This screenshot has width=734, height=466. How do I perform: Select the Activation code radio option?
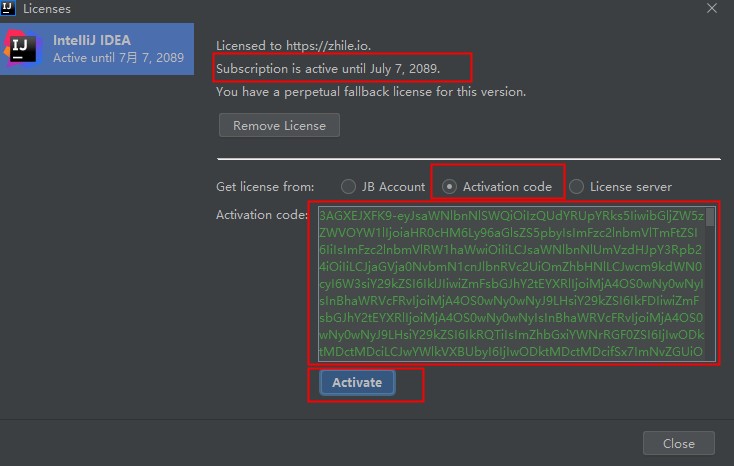click(x=450, y=186)
